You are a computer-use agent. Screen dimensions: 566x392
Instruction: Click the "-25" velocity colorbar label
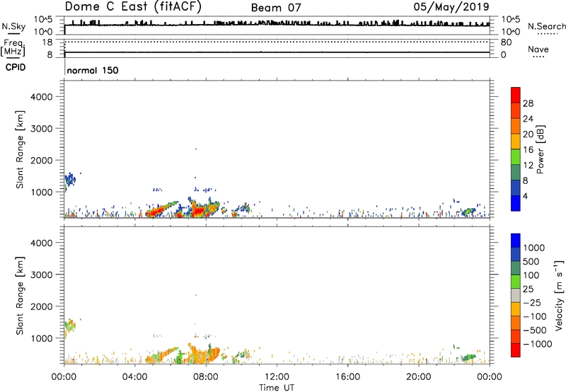[532, 302]
